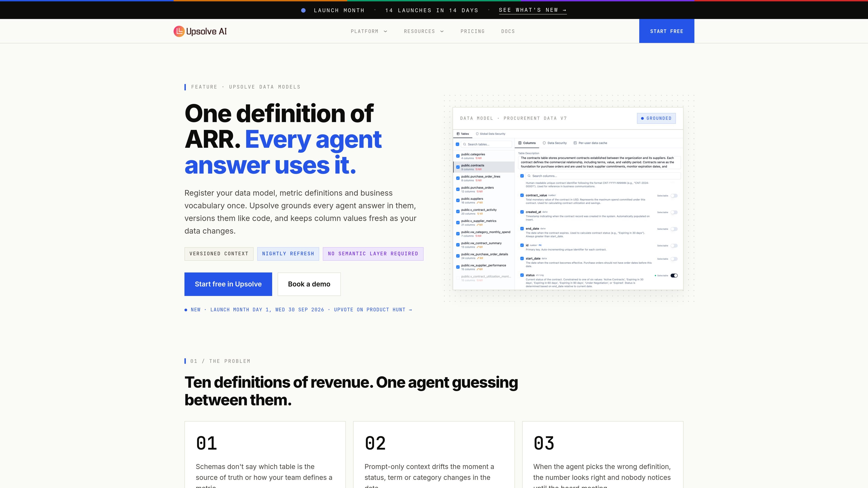Select the public.v_supplier_metrics table row
Viewport: 868px width, 488px height.
[484, 223]
